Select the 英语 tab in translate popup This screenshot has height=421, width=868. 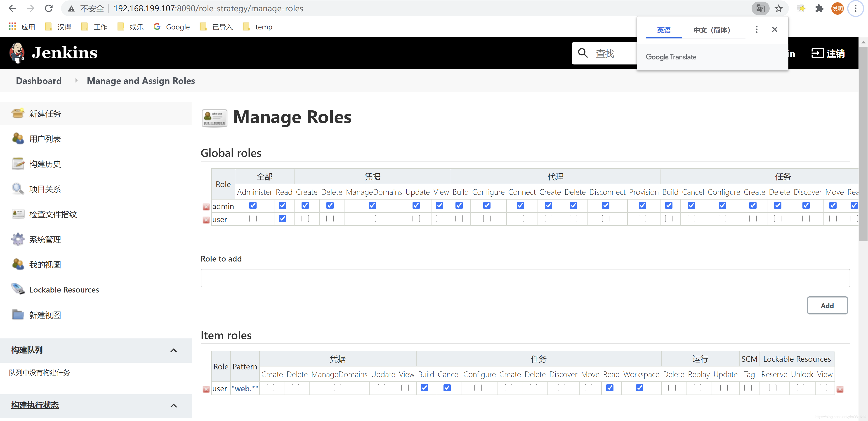point(664,30)
